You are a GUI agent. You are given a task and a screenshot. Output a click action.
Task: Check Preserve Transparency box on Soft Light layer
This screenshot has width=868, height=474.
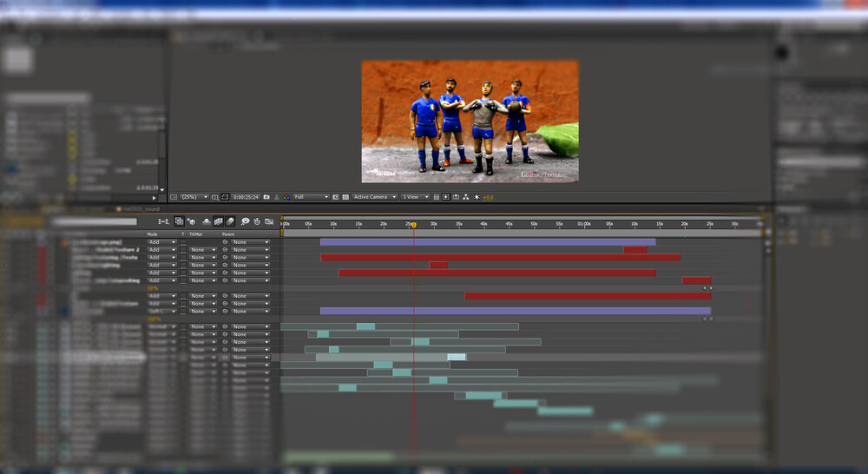pos(183,311)
